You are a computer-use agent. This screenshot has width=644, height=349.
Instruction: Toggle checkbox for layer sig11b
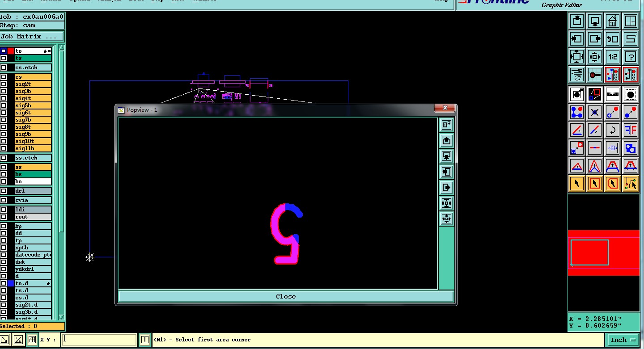pos(4,148)
